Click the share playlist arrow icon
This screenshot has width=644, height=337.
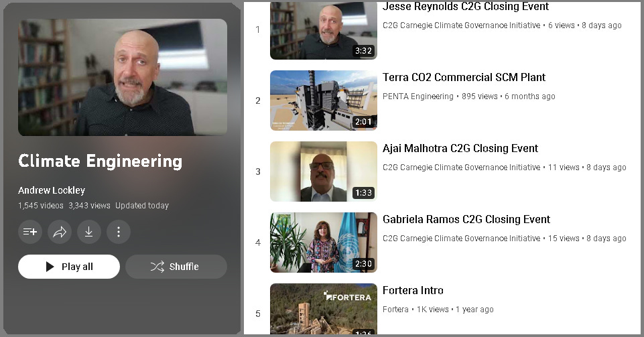(x=60, y=232)
